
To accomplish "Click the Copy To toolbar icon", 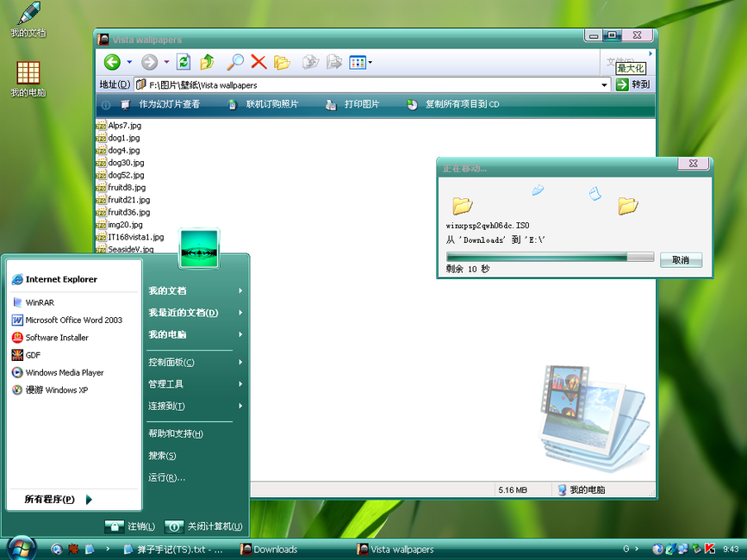I will click(334, 62).
